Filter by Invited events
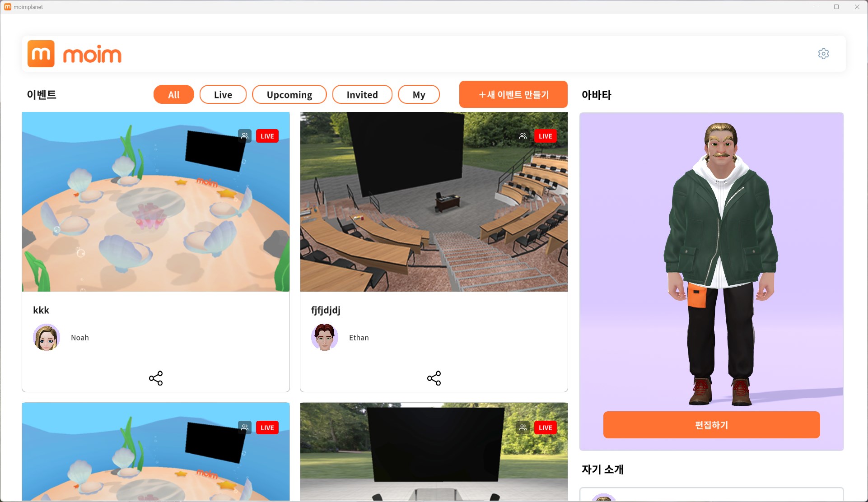This screenshot has width=868, height=502. [362, 95]
